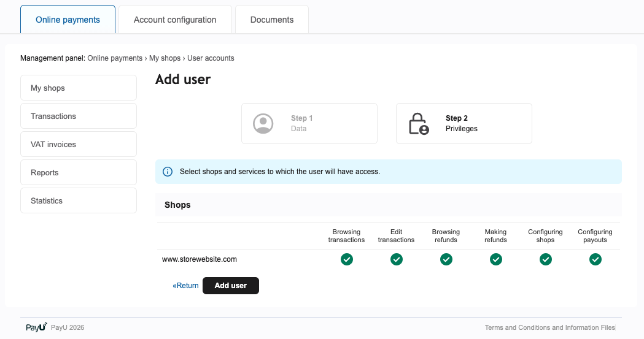Open the Documents tab
The height and width of the screenshot is (339, 644).
coord(272,20)
